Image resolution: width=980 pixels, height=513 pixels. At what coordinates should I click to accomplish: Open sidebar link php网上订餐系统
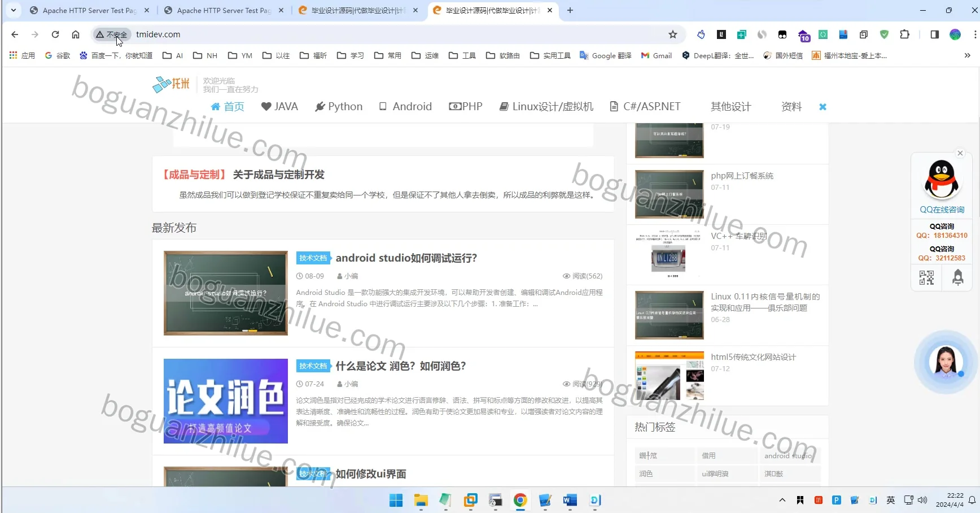pos(742,176)
